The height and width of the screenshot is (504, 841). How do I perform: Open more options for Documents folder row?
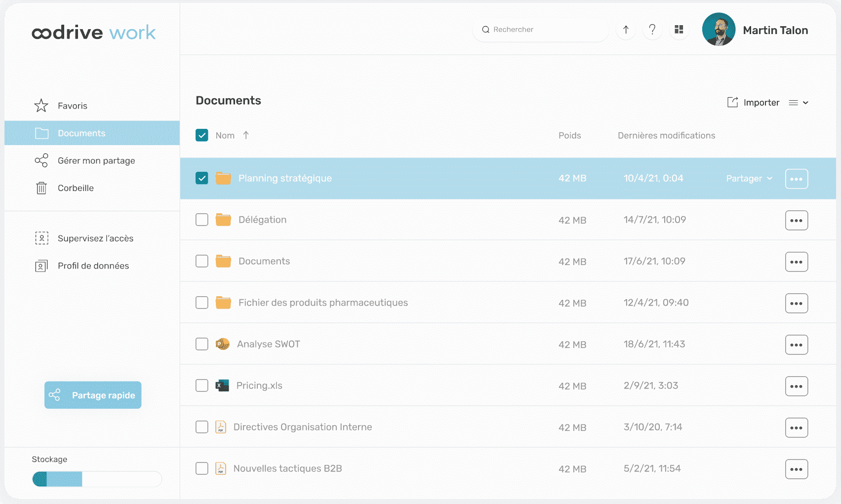[x=797, y=262]
